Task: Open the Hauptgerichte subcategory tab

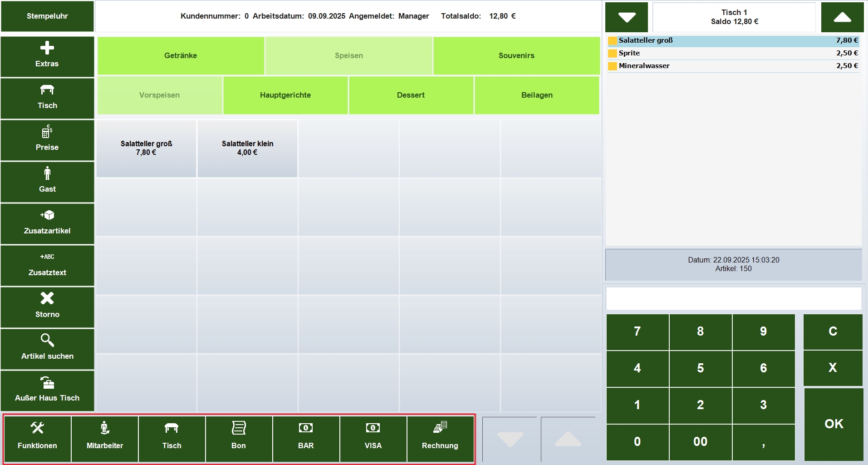Action: pos(285,95)
